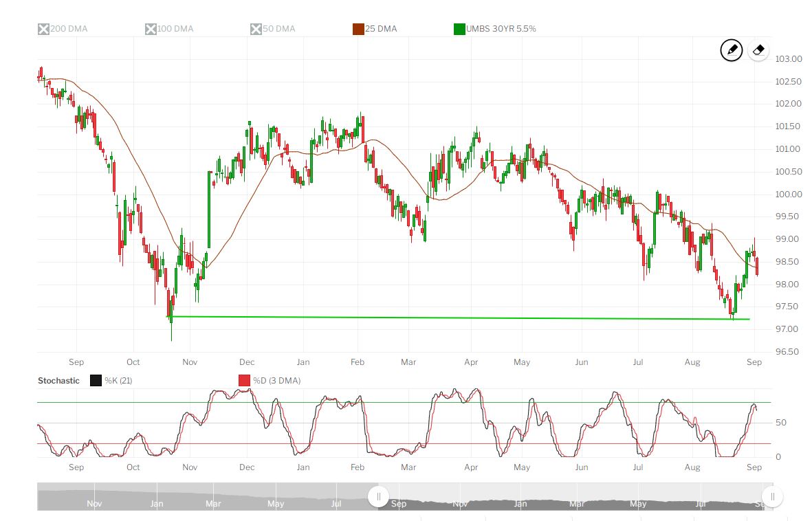
Task: Click the 100.00 price axis label
Action: [x=788, y=195]
